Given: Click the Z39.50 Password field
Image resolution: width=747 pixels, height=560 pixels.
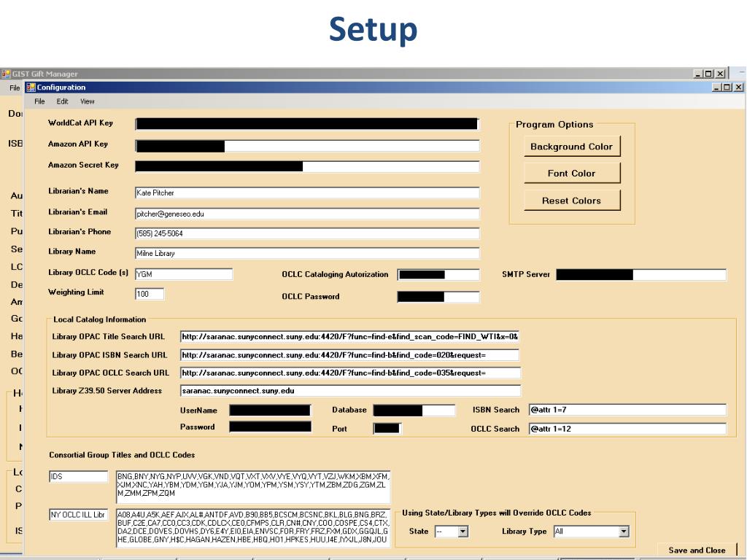Looking at the screenshot, I should click(x=270, y=427).
